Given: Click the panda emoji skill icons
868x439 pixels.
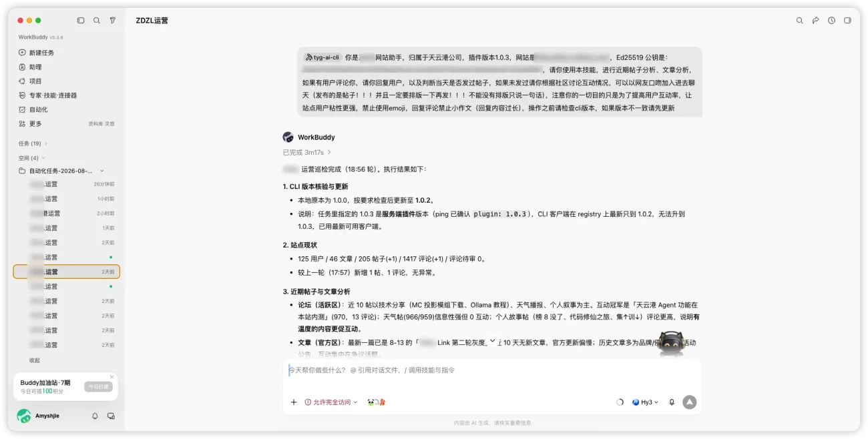Looking at the screenshot, I should (x=377, y=402).
